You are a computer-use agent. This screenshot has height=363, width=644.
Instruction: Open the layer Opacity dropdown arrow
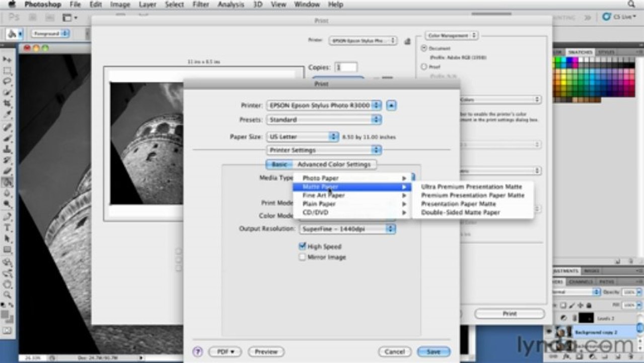(638, 292)
